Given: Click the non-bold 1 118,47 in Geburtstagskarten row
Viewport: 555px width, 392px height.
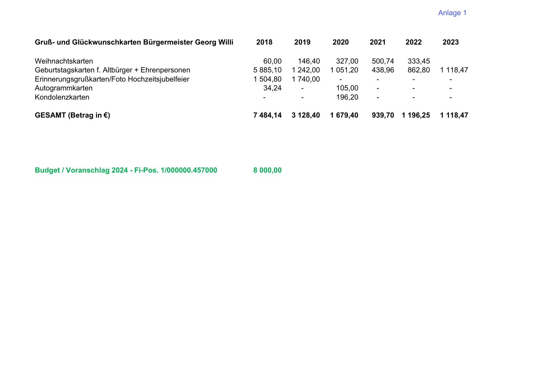Looking at the screenshot, I should (x=454, y=70).
